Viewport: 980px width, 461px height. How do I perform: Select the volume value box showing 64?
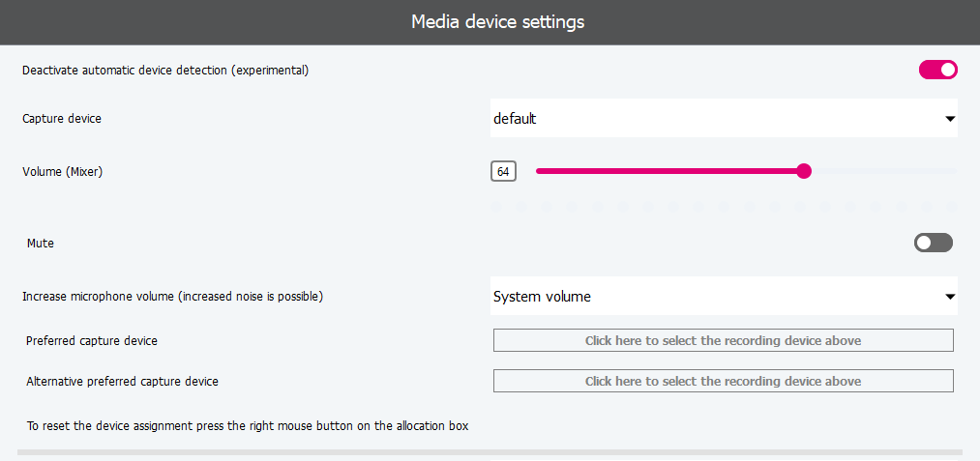[503, 171]
